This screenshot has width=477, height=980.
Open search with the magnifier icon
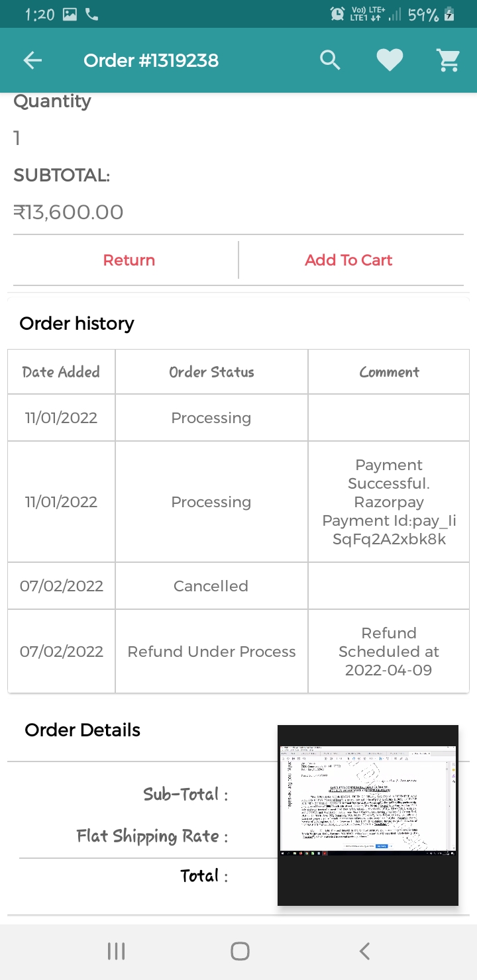pyautogui.click(x=330, y=61)
